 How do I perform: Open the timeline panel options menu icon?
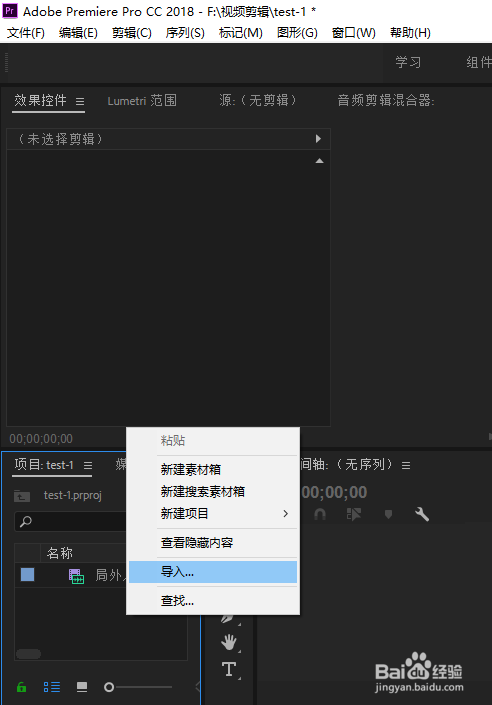pyautogui.click(x=406, y=465)
